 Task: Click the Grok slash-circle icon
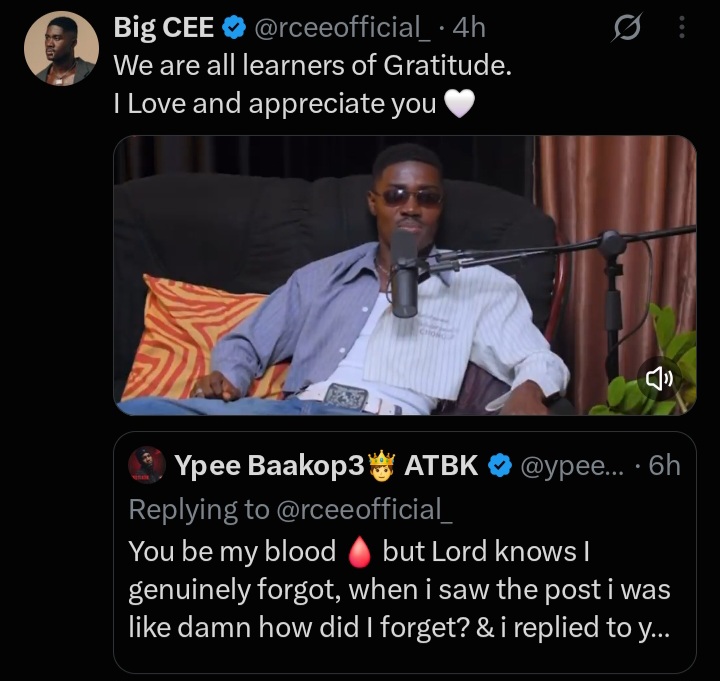627,28
